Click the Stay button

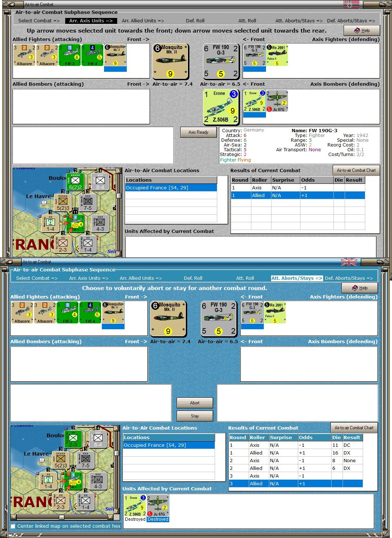[x=195, y=416]
